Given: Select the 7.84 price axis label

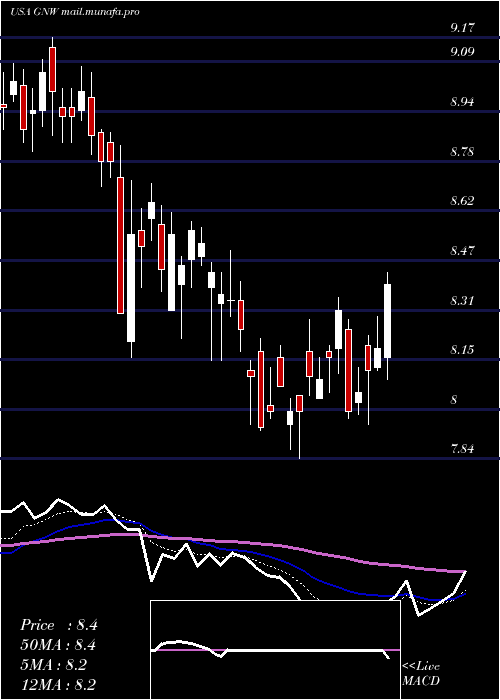Looking at the screenshot, I should point(462,449).
